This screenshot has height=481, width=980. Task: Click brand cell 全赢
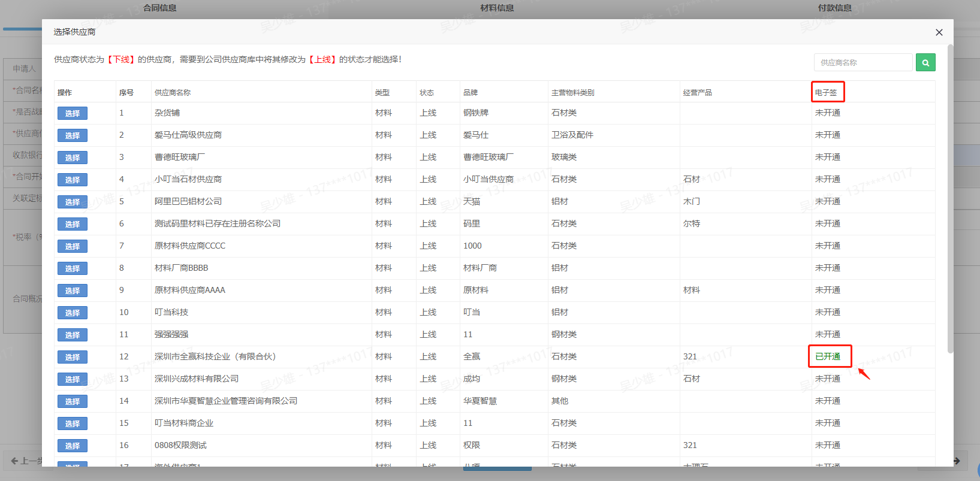[x=472, y=356]
